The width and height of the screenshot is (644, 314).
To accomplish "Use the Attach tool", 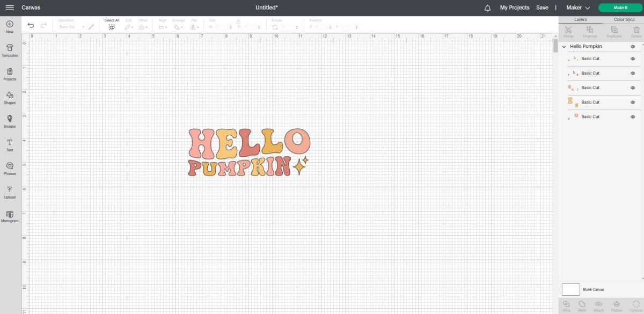I will click(x=598, y=306).
